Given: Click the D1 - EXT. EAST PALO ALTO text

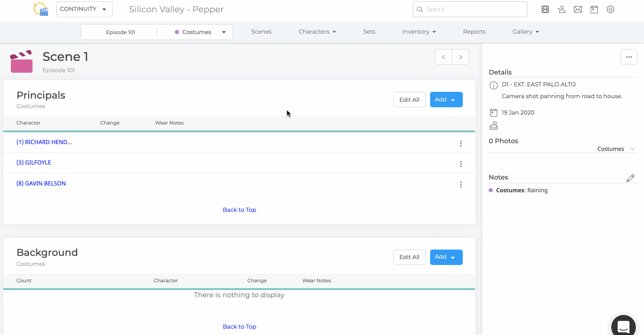Looking at the screenshot, I should (539, 85).
